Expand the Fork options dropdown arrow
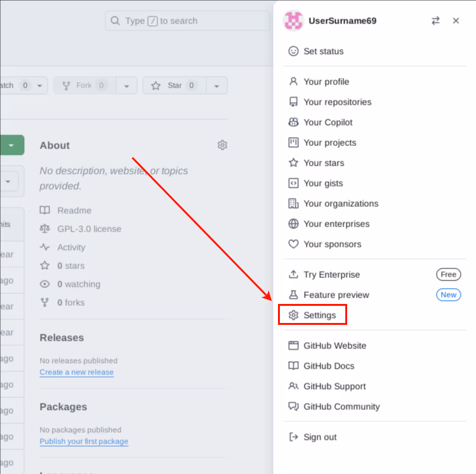 pyautogui.click(x=126, y=86)
